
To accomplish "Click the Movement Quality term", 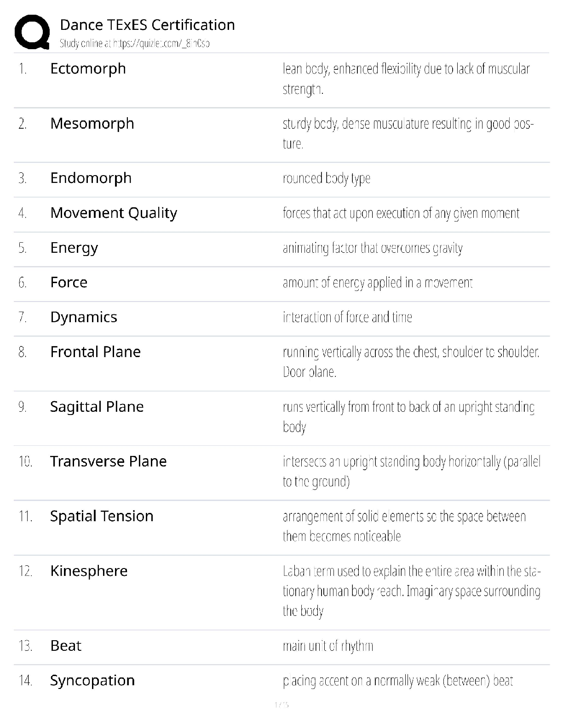I will (114, 213).
